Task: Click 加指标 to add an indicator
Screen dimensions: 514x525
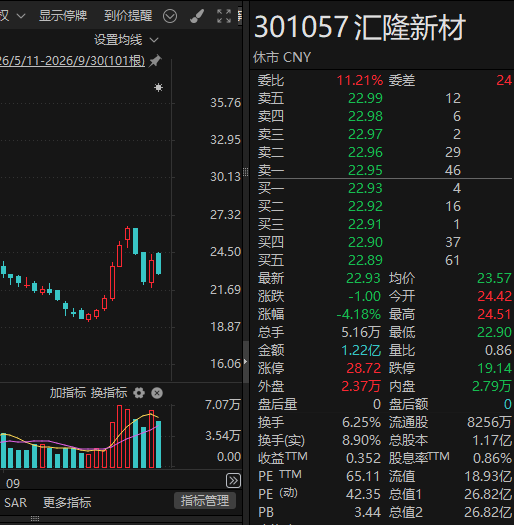Action: pyautogui.click(x=68, y=393)
